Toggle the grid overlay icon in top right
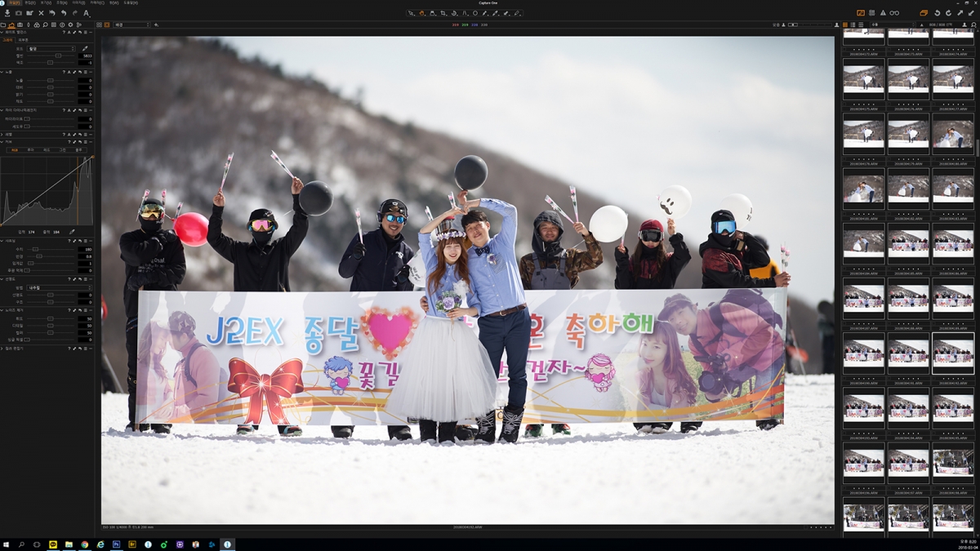 871,13
